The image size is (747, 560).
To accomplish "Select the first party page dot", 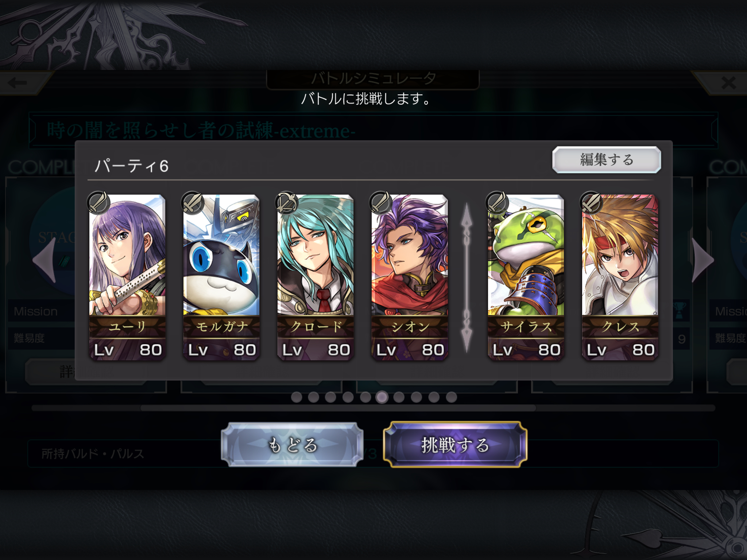I will pos(297,397).
